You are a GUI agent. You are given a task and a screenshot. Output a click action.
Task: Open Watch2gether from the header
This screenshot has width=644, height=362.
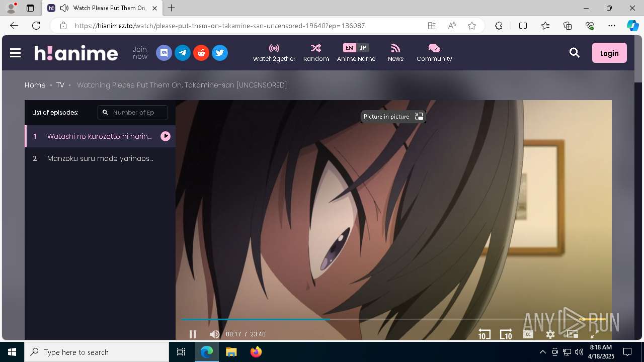[274, 53]
